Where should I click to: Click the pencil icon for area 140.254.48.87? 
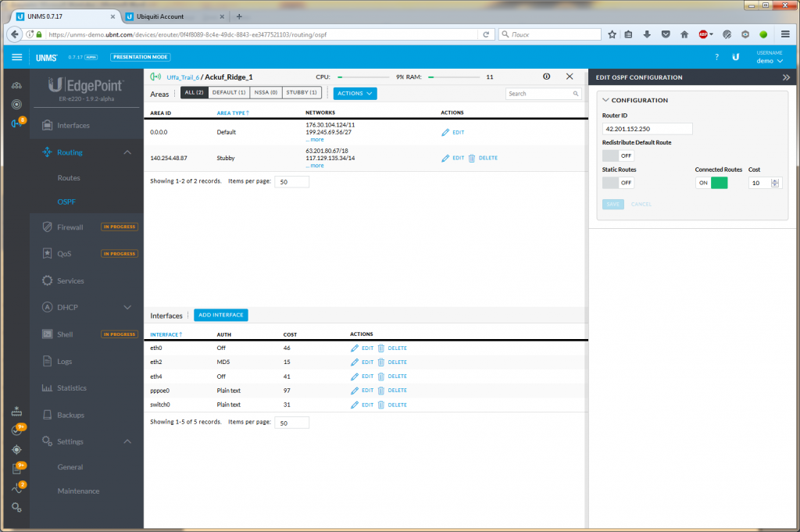point(445,158)
